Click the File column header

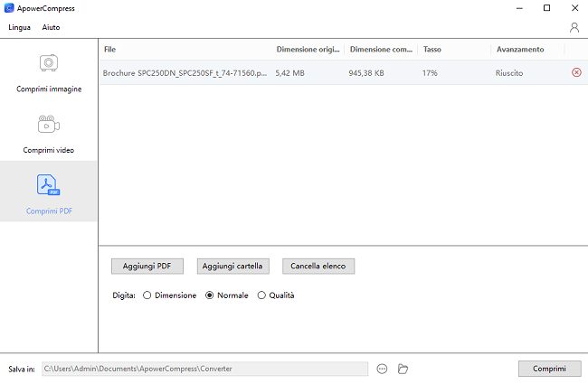(x=186, y=49)
